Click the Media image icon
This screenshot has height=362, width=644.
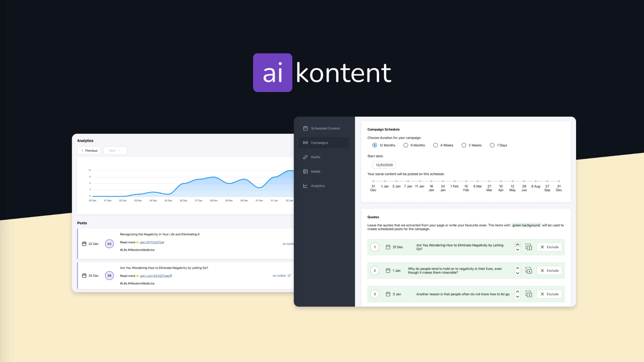[x=305, y=172]
